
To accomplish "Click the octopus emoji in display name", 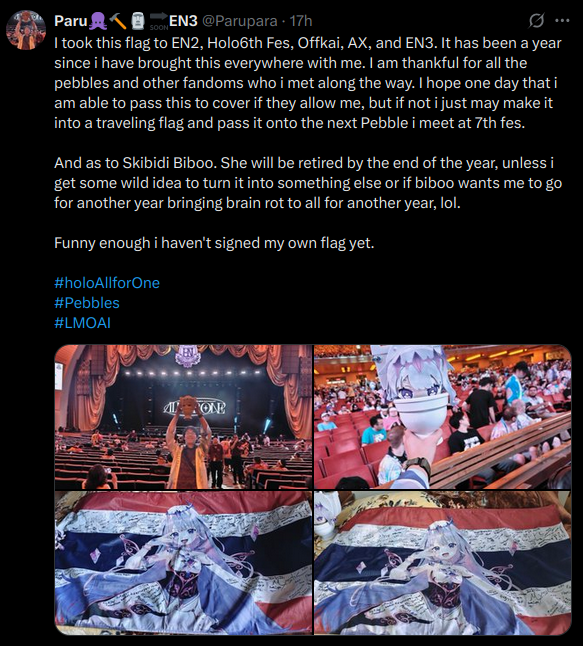I will pyautogui.click(x=98, y=21).
